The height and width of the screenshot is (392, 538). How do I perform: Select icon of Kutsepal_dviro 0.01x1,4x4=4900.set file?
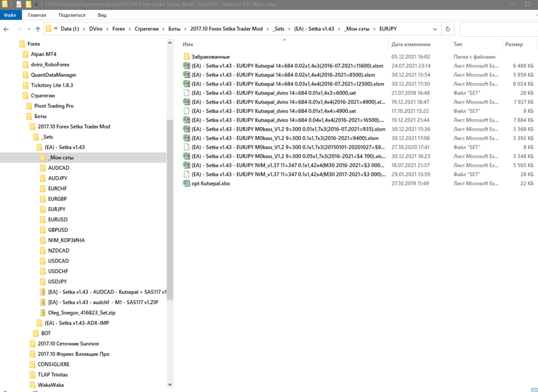[x=186, y=111]
